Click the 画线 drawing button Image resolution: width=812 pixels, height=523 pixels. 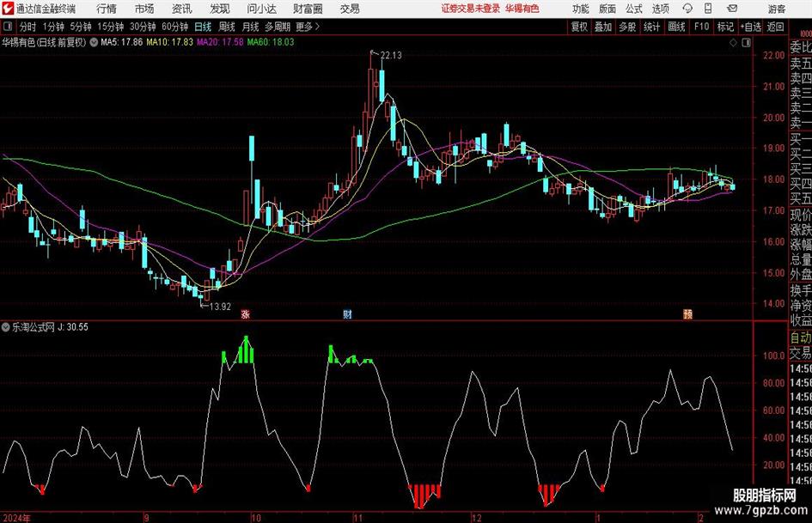pyautogui.click(x=676, y=27)
